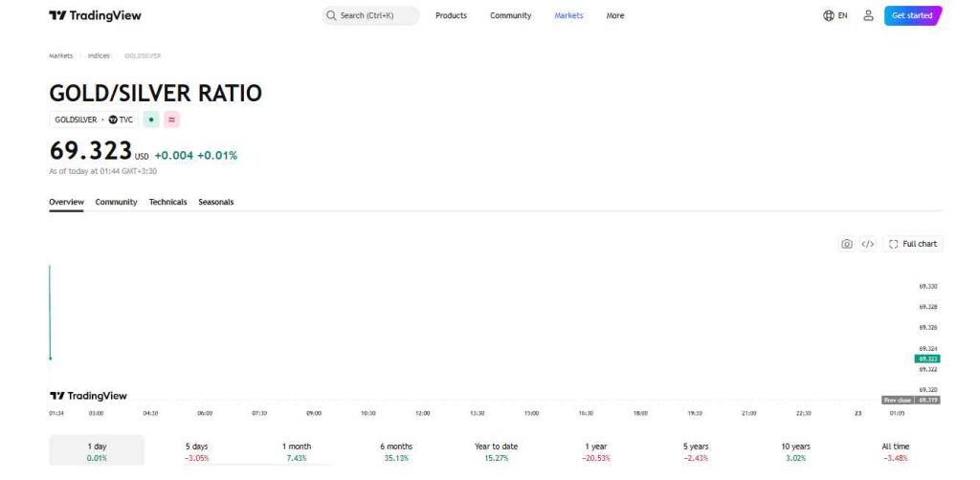Screen dimensions: 980x480
Task: Select the 1 day range
Action: [x=97, y=451]
